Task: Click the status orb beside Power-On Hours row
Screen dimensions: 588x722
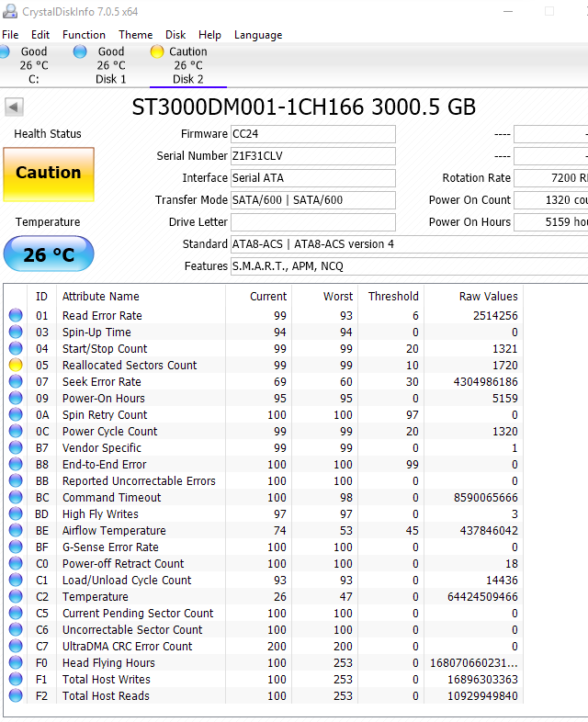Action: pos(16,399)
